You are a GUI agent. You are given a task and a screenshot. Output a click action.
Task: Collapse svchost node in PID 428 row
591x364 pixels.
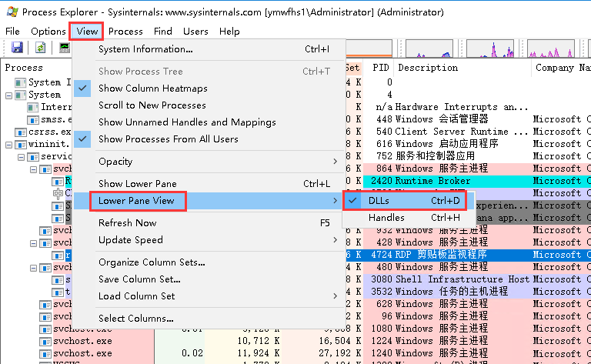34,243
